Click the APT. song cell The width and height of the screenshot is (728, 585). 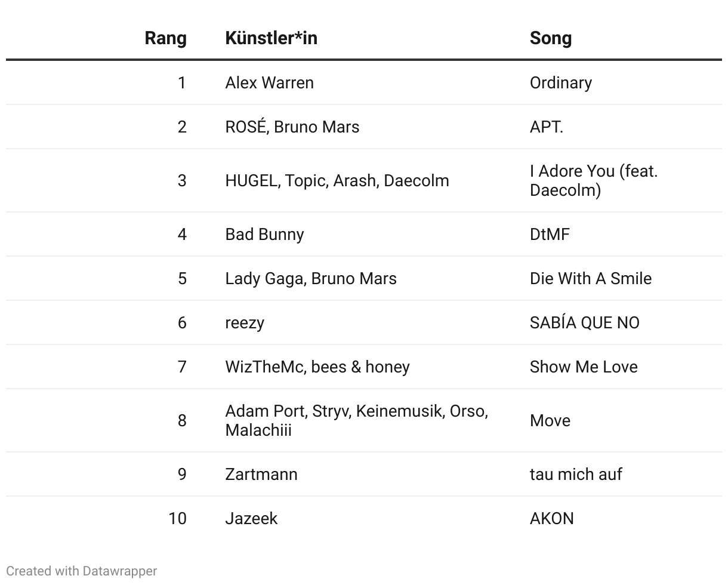pos(546,127)
